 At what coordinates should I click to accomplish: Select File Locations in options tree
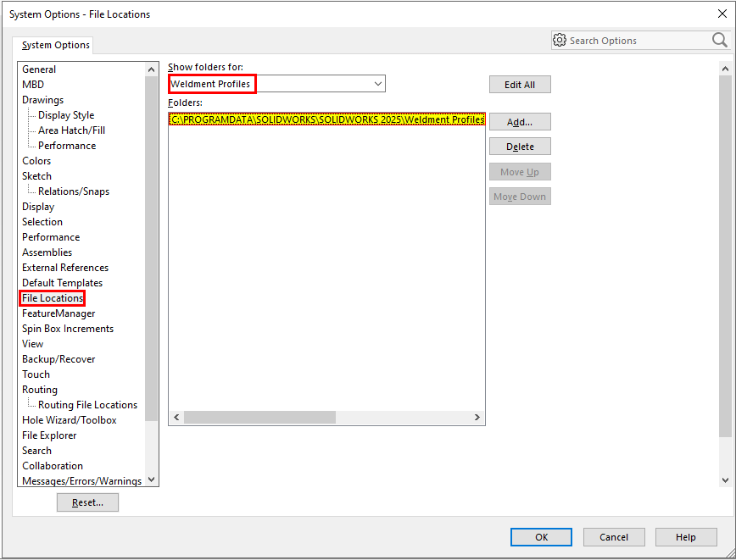coord(53,298)
